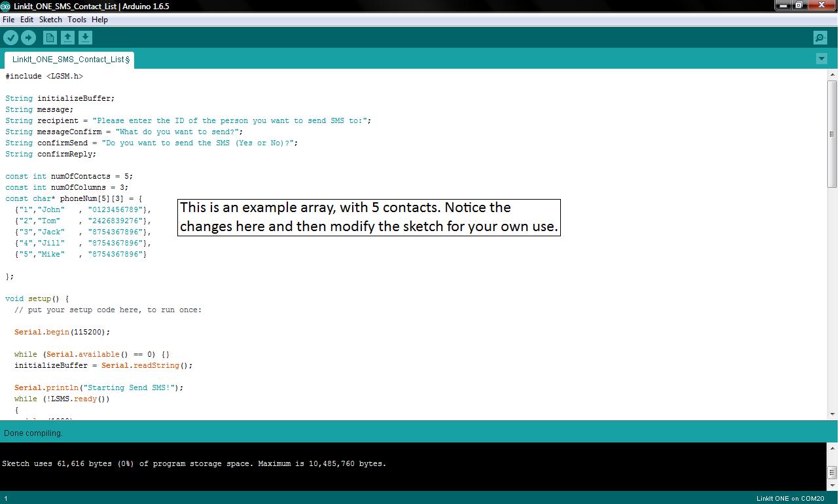Image resolution: width=839 pixels, height=504 pixels.
Task: Click the Mike contact row in array
Action: pos(80,254)
